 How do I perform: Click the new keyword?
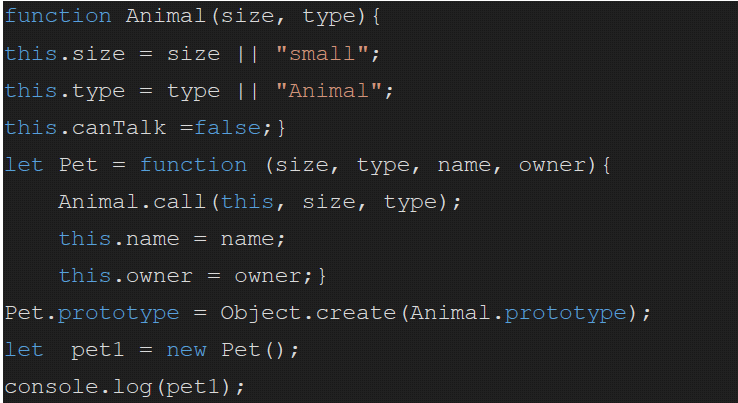click(x=213, y=350)
